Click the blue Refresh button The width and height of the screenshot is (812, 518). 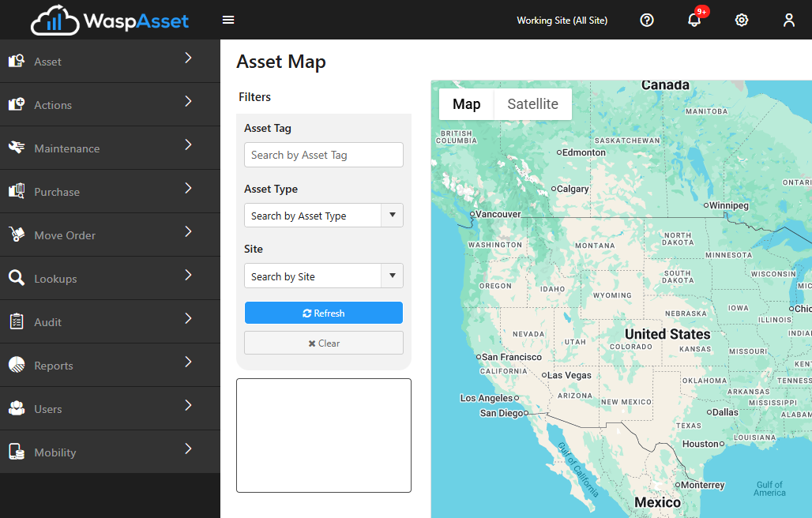point(324,313)
